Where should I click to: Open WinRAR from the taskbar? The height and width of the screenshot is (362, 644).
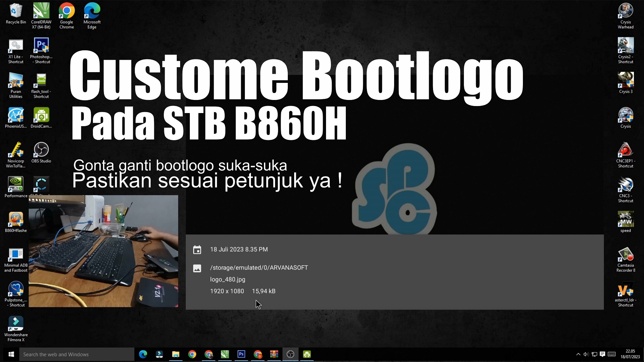click(274, 354)
